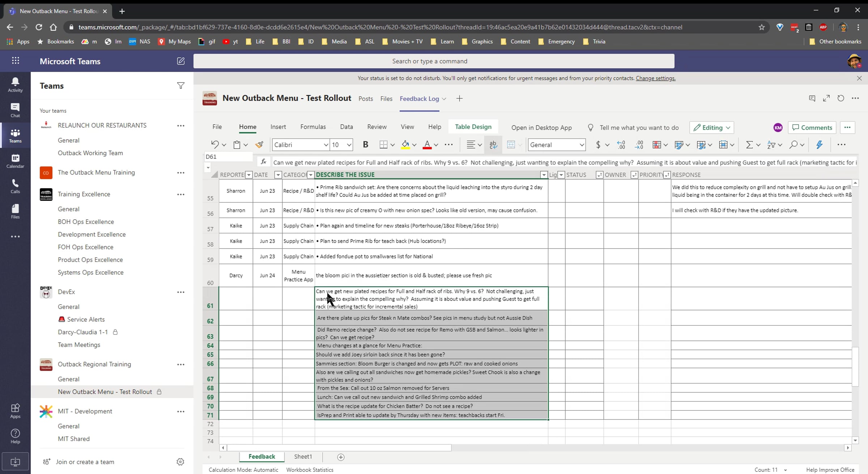The width and height of the screenshot is (868, 474).
Task: Open the DESCRIBE THE ISSUE column filter
Action: pyautogui.click(x=544, y=175)
